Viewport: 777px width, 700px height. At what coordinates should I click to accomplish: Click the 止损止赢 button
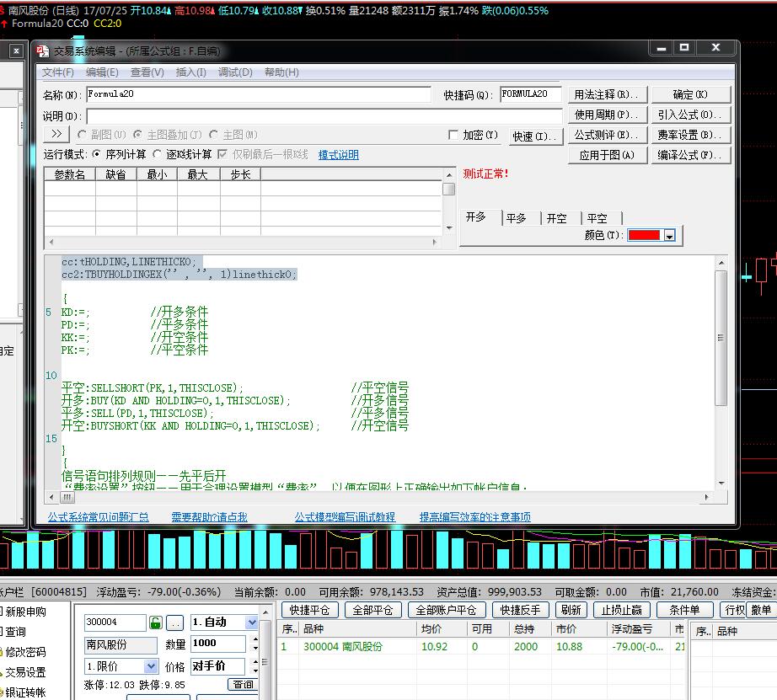coord(621,610)
